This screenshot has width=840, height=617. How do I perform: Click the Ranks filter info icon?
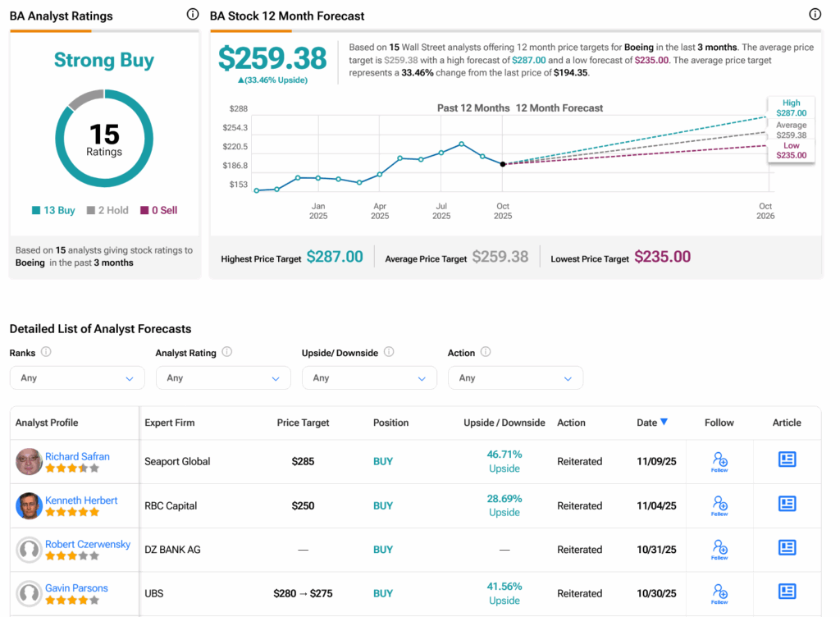(x=46, y=352)
